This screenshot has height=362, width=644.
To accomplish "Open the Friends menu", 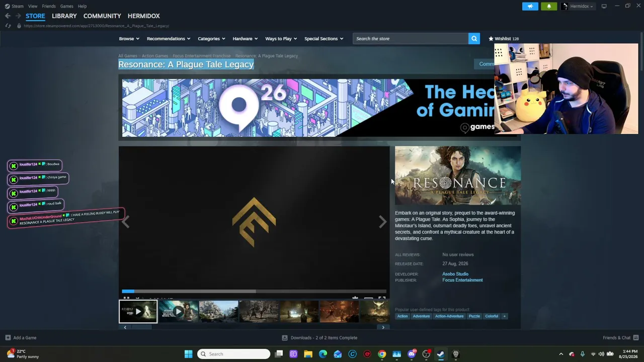I will [49, 6].
